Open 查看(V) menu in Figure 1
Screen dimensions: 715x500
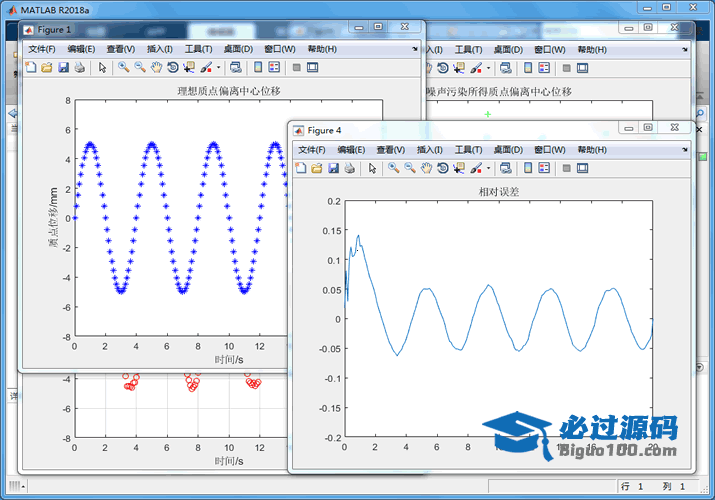click(121, 49)
